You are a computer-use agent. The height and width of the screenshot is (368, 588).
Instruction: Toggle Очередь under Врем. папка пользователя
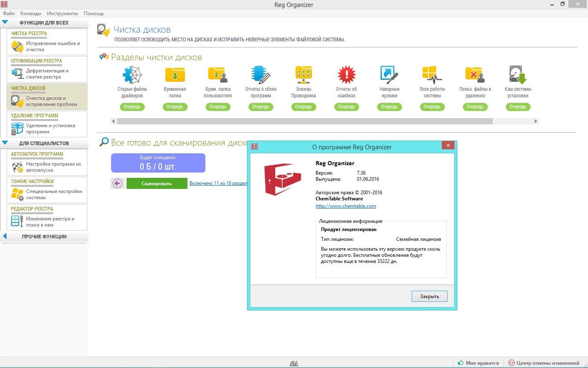(218, 107)
